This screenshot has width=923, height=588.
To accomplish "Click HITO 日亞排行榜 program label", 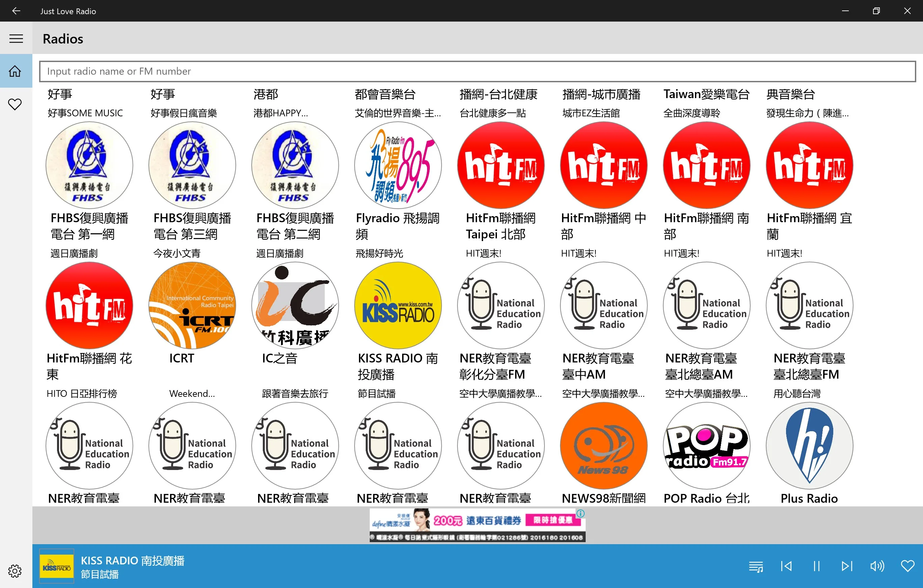I will pos(82,393).
